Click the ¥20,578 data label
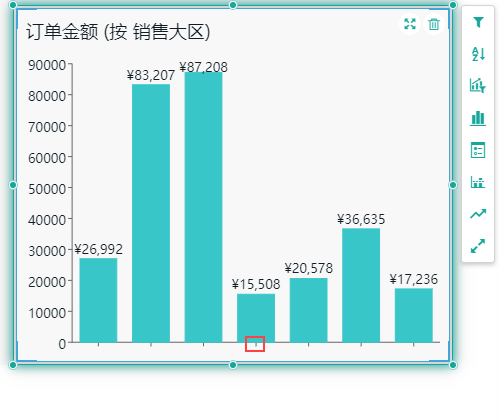This screenshot has width=499, height=420. [x=309, y=268]
